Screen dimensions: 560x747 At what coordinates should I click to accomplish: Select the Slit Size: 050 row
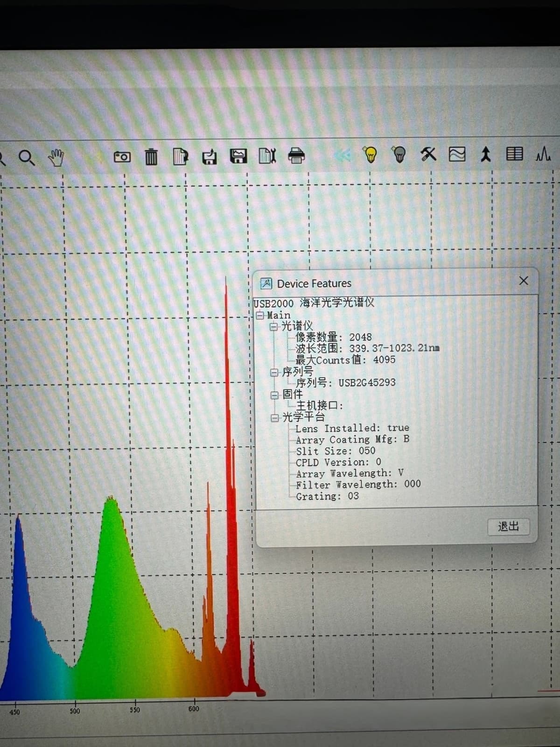(336, 451)
